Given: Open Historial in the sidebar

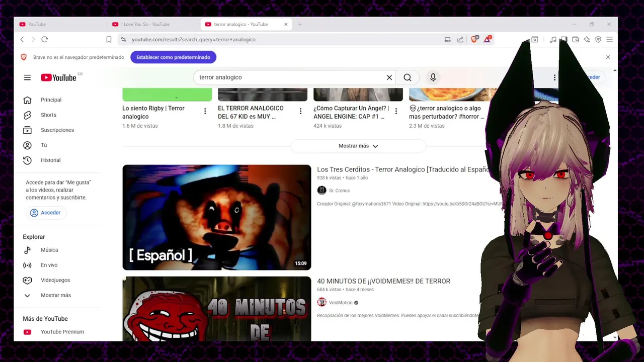Looking at the screenshot, I should point(50,160).
